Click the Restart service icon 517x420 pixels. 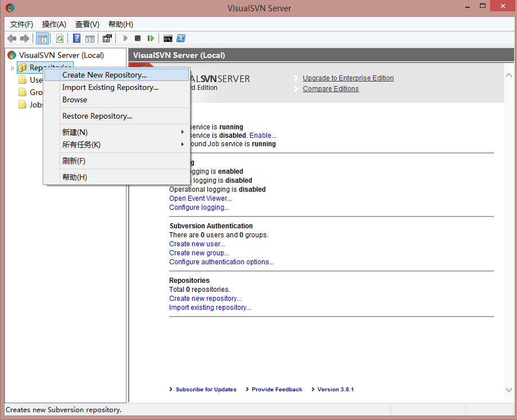click(151, 39)
